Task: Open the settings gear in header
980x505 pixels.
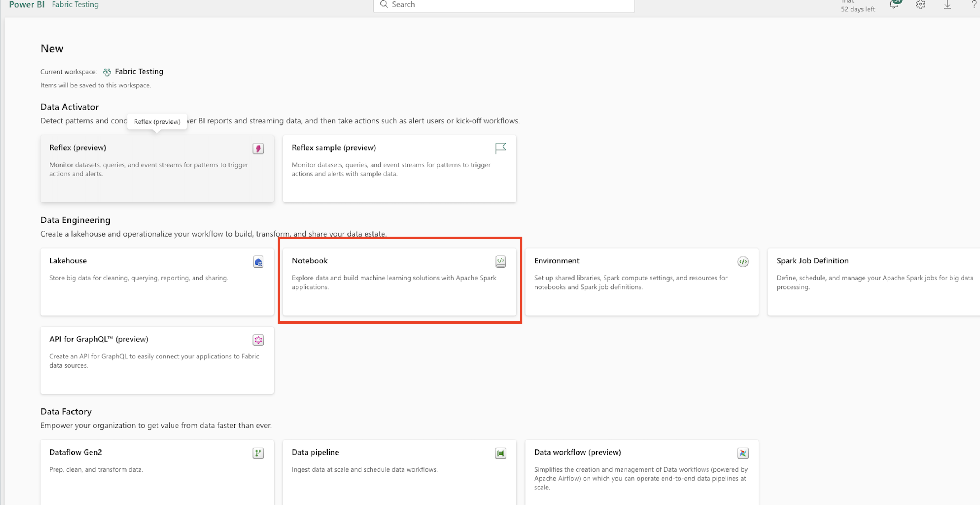Action: [x=920, y=5]
